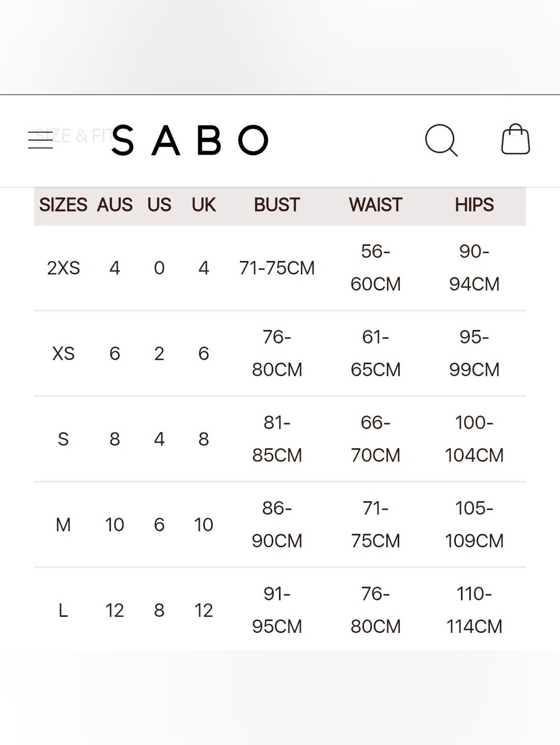Screen dimensions: 560x745
Task: Click the SABO logo
Action: (x=190, y=140)
